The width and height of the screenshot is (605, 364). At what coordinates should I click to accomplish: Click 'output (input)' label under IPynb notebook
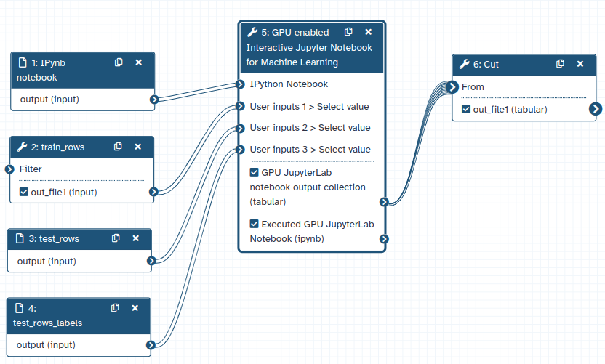[x=49, y=100]
